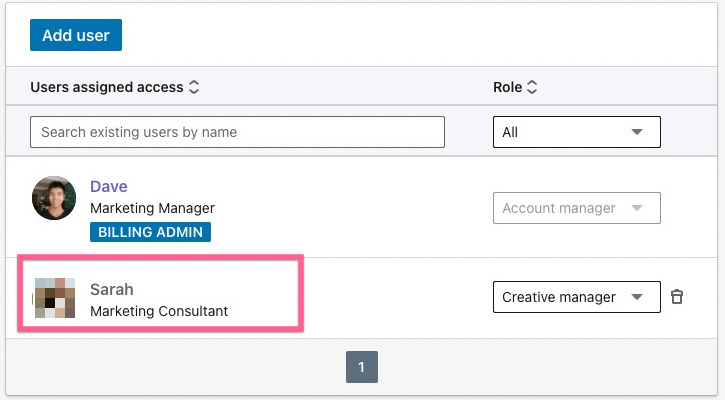Open Dave's Account manager role dropdown
Screen dimensions: 725x400
[x=576, y=208]
